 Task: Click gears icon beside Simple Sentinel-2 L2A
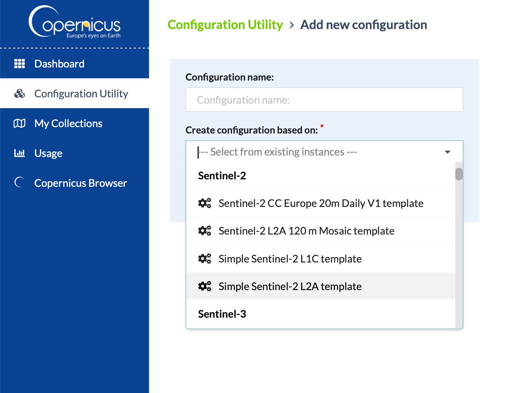point(205,286)
